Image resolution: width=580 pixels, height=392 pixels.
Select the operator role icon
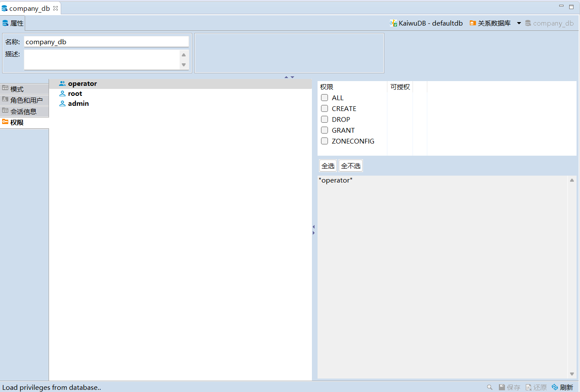point(62,84)
